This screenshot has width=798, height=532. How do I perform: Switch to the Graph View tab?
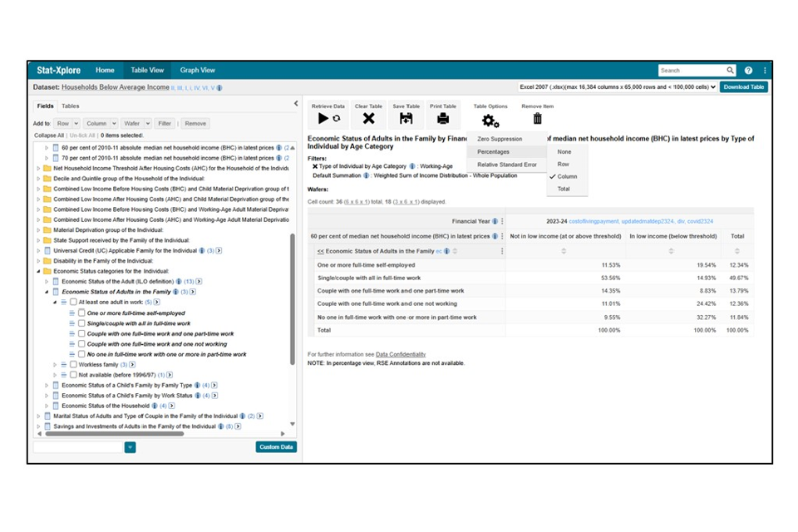coord(197,71)
